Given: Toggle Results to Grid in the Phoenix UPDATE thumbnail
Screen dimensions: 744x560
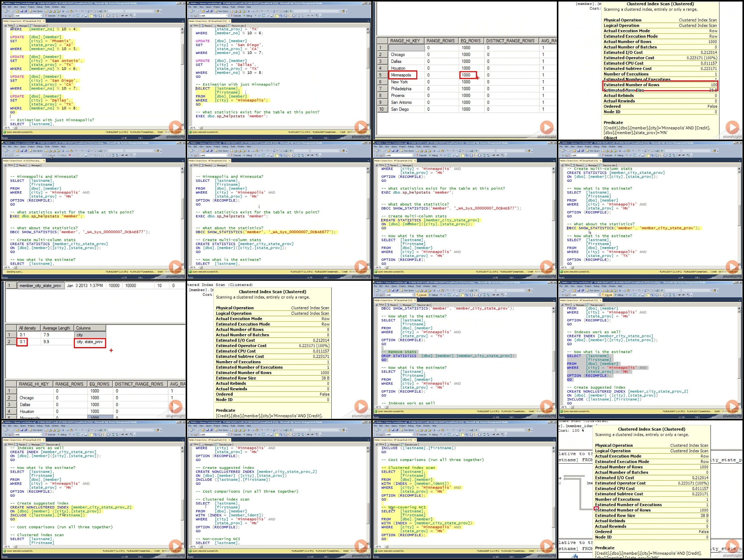Looking at the screenshot, I should point(103,15).
